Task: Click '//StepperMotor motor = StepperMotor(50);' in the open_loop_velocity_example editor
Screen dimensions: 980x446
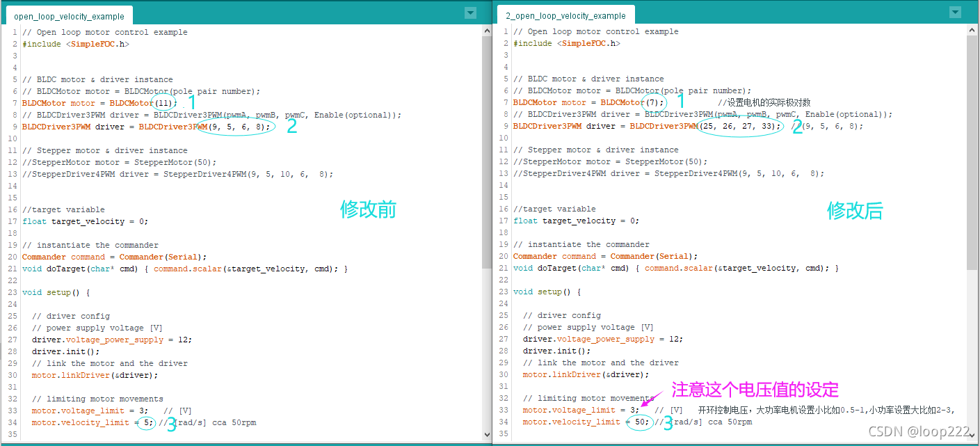Action: 120,162
